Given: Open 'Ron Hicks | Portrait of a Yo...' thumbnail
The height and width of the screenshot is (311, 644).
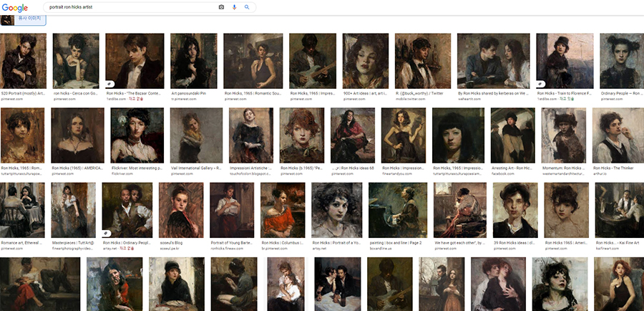Looking at the screenshot, I should pyautogui.click(x=337, y=210).
